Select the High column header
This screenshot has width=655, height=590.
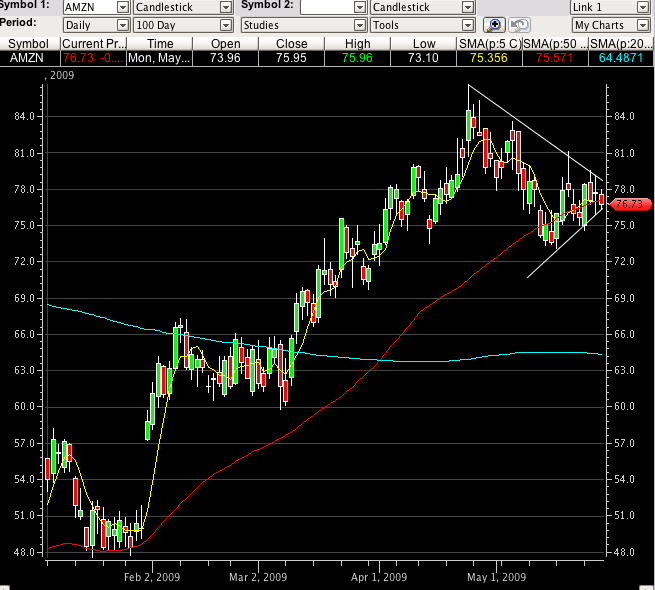[x=358, y=43]
